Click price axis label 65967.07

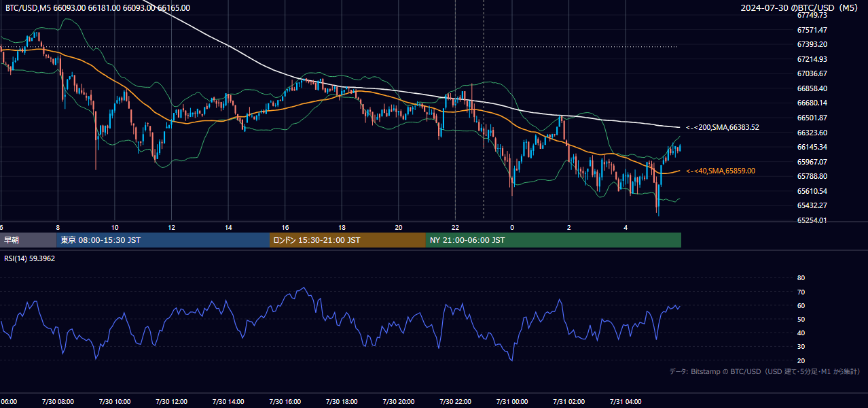click(x=812, y=162)
